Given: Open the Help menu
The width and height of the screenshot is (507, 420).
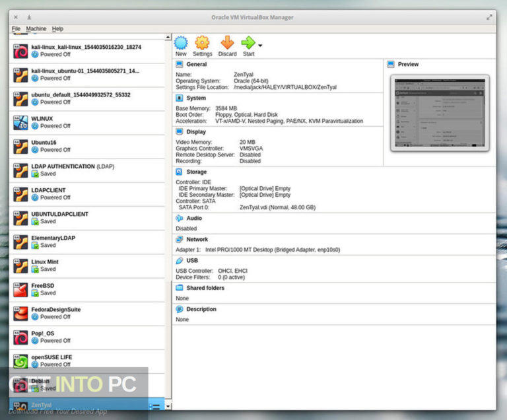Looking at the screenshot, I should [57, 29].
